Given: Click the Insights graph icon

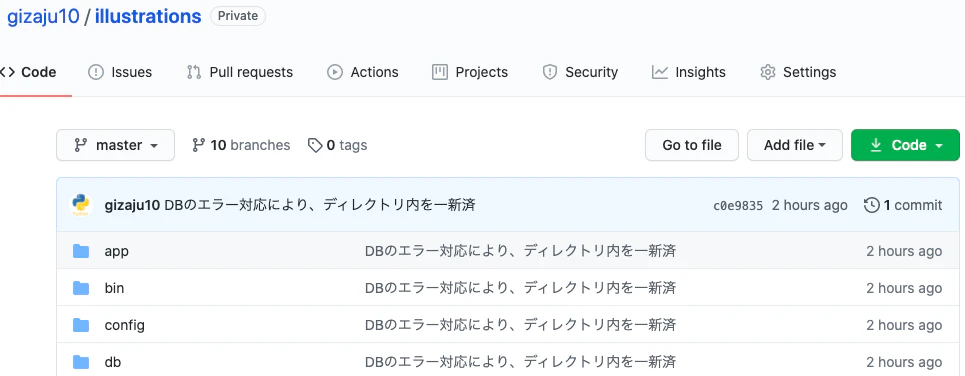Looking at the screenshot, I should pyautogui.click(x=660, y=72).
